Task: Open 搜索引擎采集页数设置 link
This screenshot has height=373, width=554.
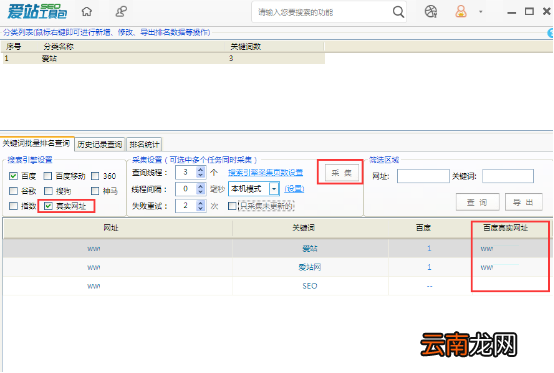Action: (265, 172)
